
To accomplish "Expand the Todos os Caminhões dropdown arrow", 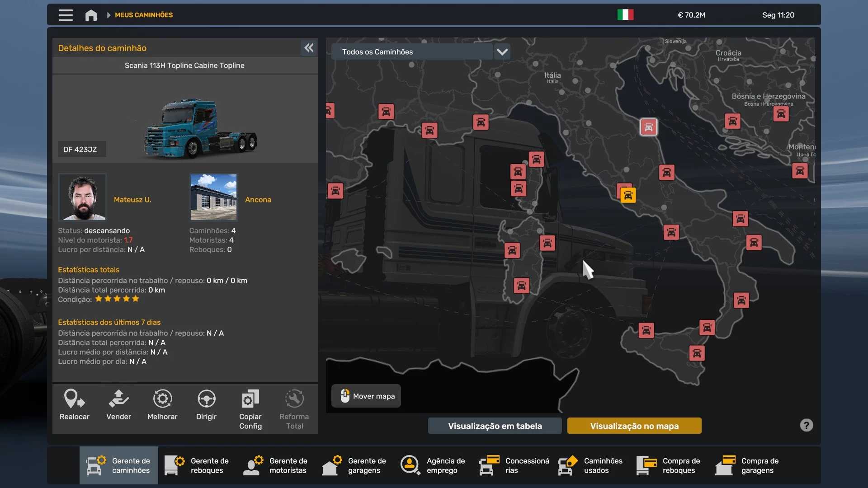I will click(502, 52).
